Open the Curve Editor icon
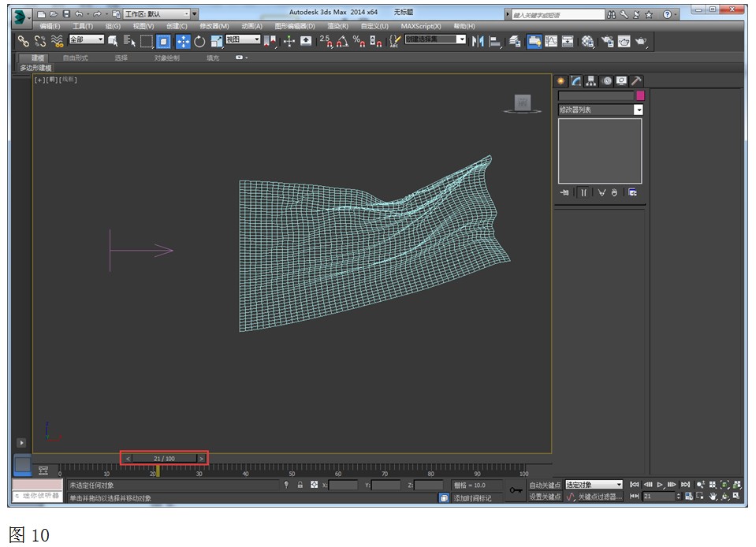Viewport: 756px width, 547px height. (550, 42)
